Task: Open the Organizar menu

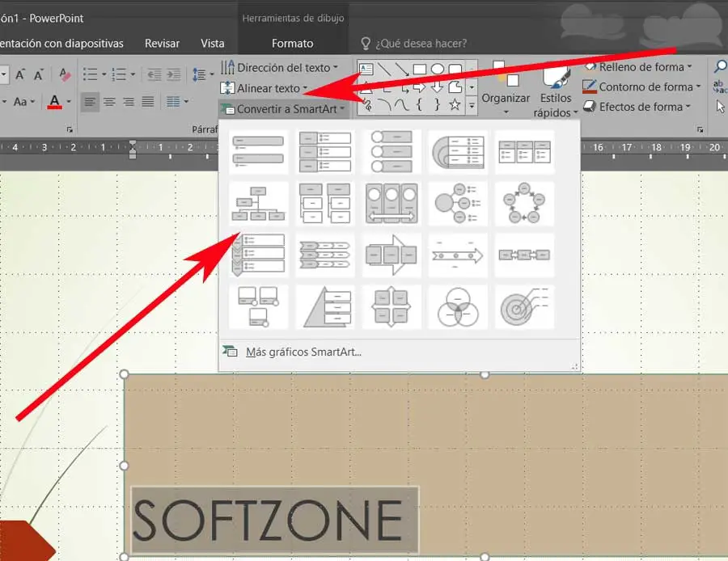Action: coord(506,87)
